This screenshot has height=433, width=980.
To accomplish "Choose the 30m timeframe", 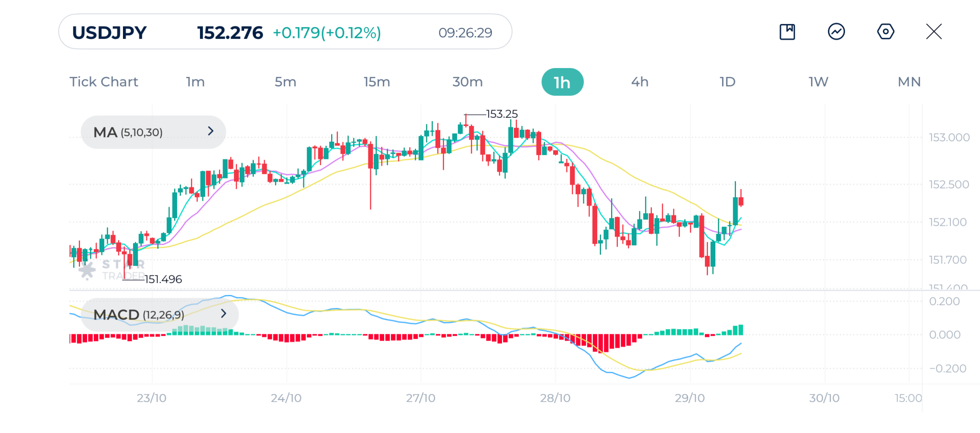I will click(468, 82).
